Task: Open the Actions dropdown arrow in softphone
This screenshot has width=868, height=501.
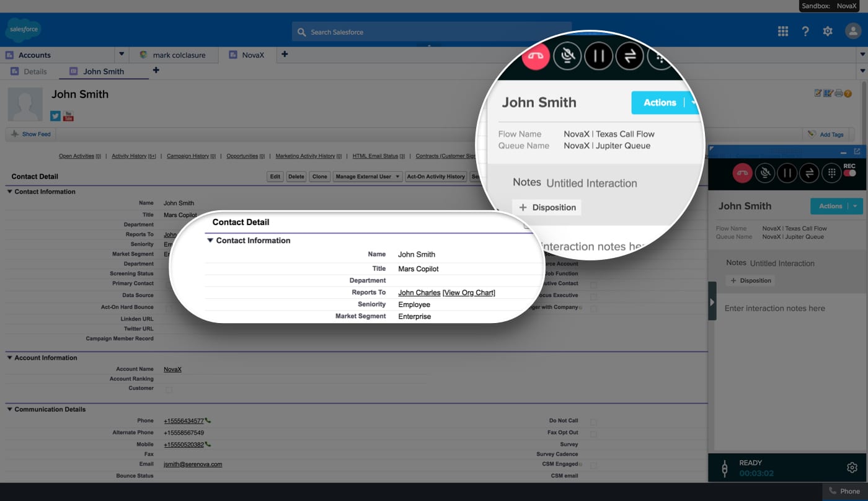Action: [855, 206]
